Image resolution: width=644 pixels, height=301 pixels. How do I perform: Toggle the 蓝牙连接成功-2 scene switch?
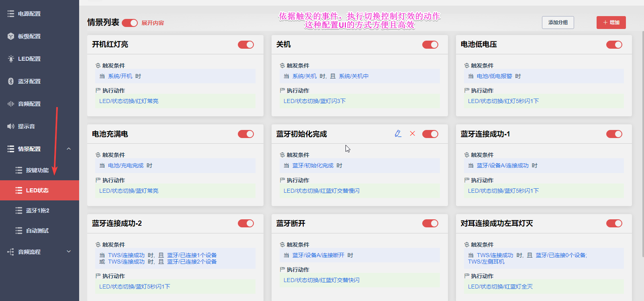tap(246, 223)
